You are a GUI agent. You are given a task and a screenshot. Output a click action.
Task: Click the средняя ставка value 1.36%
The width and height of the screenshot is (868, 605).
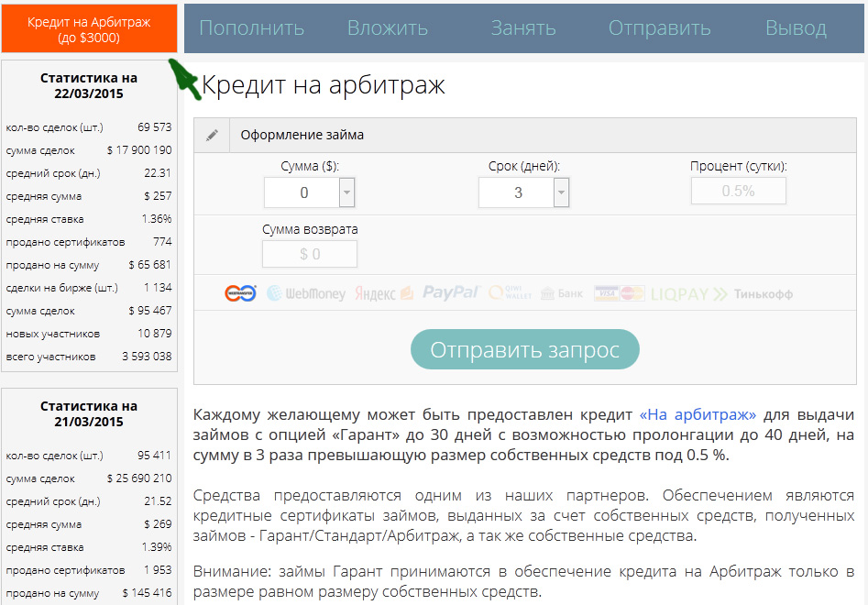[157, 219]
